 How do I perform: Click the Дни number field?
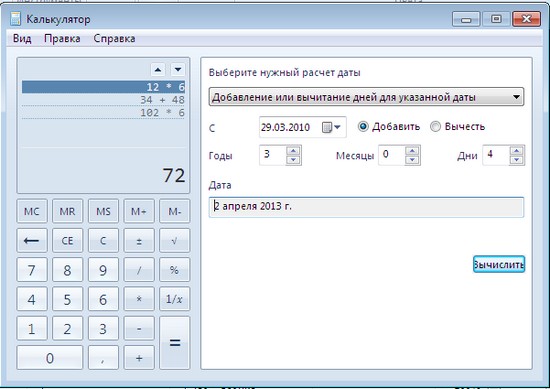(x=496, y=155)
